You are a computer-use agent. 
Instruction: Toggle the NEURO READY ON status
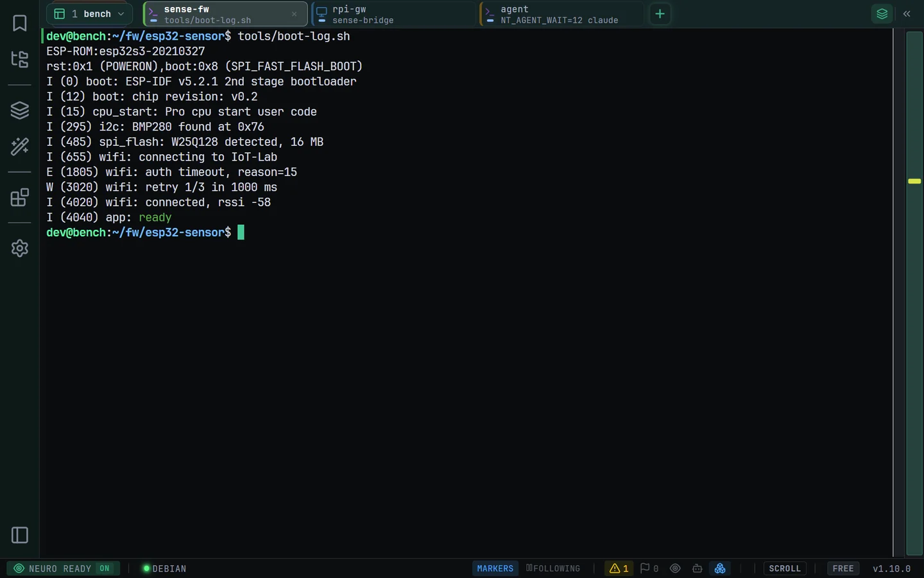(64, 568)
